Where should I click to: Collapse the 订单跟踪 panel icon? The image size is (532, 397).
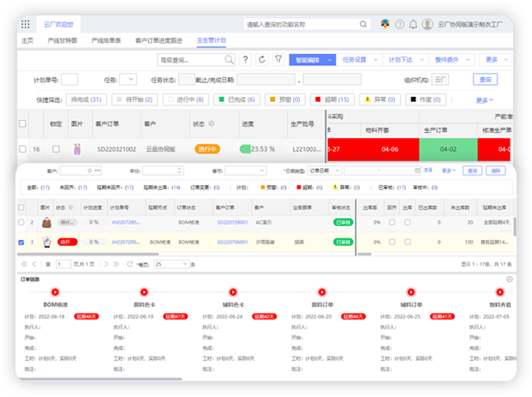click(x=510, y=280)
